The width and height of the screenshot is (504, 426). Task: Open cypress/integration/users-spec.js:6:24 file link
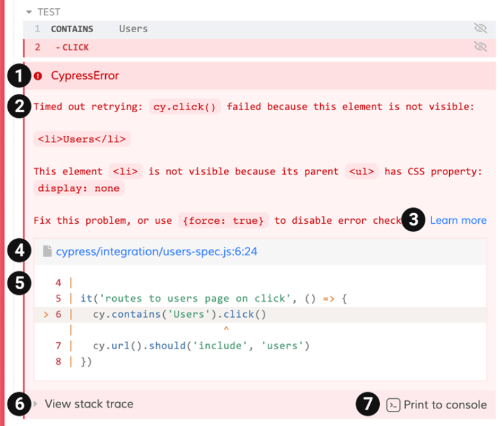[x=156, y=251]
